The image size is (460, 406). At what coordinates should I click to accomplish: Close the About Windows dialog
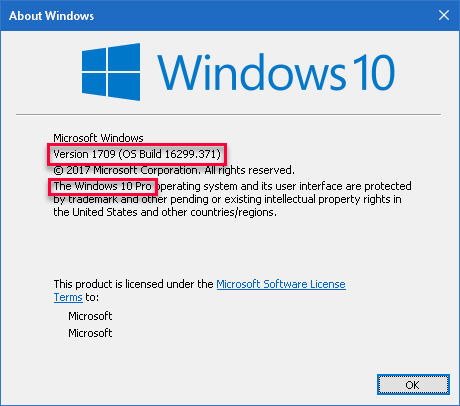[x=444, y=15]
